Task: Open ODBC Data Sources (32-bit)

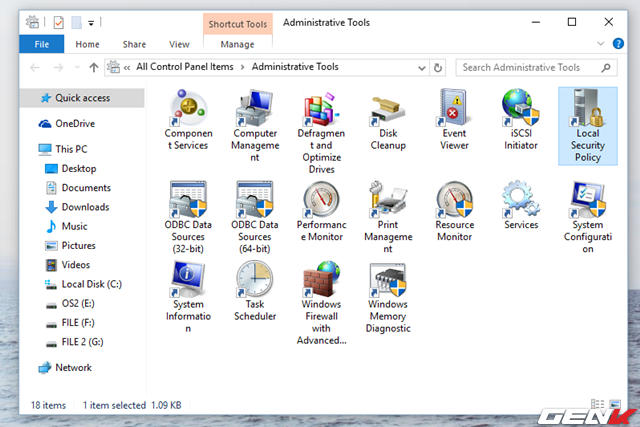Action: (x=188, y=218)
